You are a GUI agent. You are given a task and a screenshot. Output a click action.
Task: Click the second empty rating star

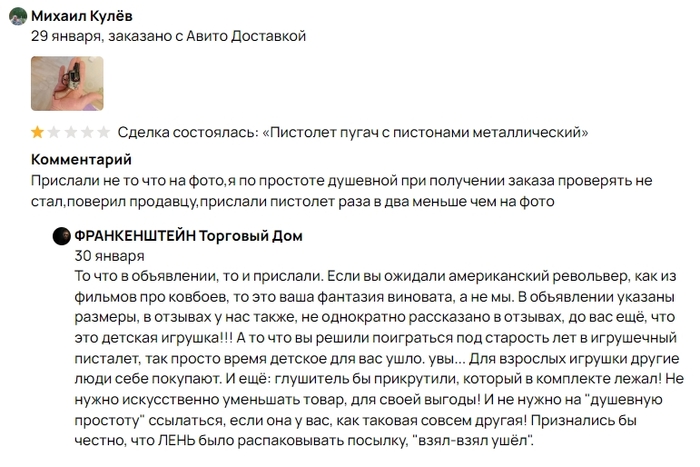point(54,132)
